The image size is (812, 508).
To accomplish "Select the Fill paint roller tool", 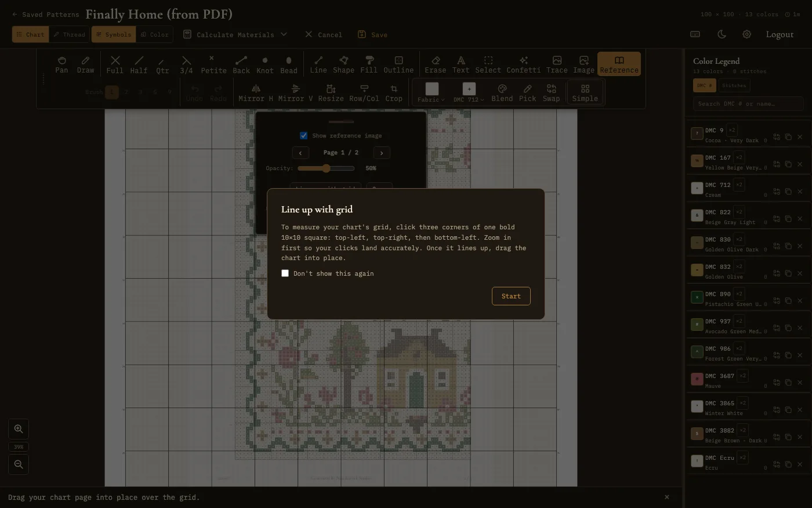I will pos(369,64).
